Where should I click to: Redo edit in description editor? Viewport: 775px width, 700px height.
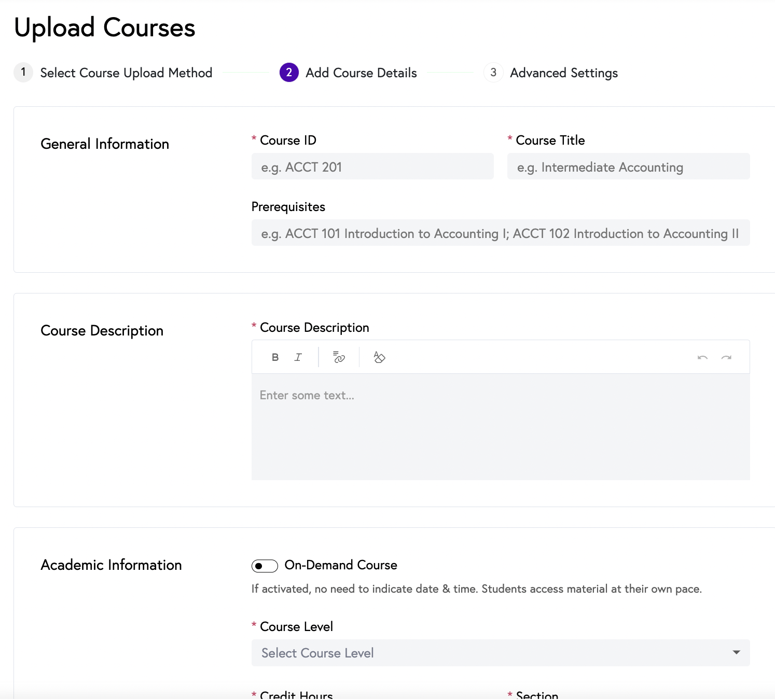[x=726, y=357]
